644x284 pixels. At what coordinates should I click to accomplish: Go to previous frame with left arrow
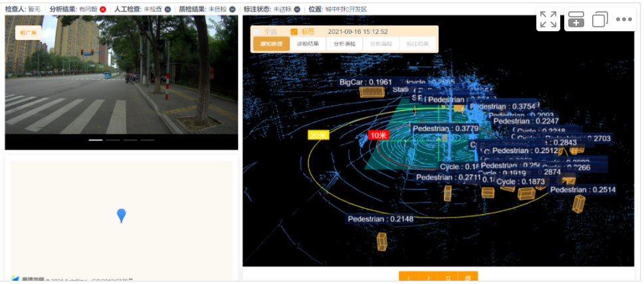click(409, 278)
